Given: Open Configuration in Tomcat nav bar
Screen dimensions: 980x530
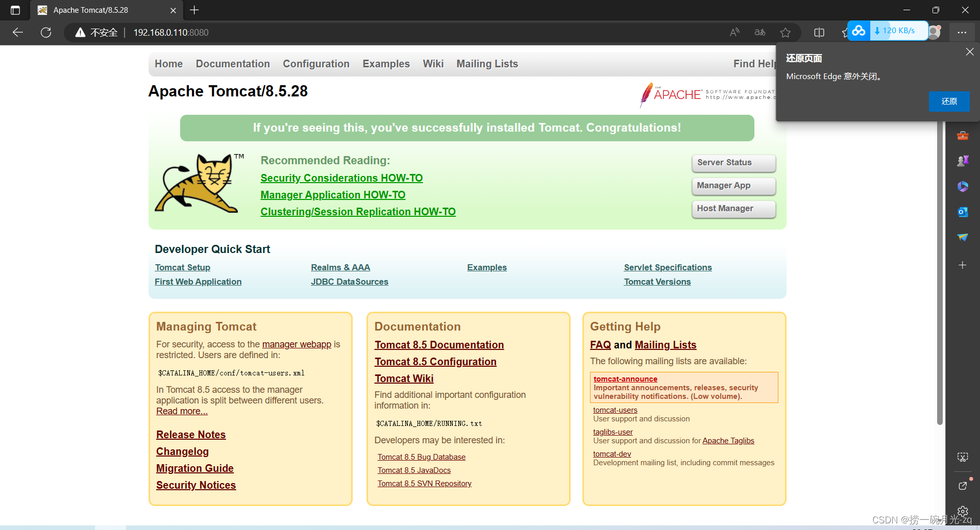Looking at the screenshot, I should (316, 64).
